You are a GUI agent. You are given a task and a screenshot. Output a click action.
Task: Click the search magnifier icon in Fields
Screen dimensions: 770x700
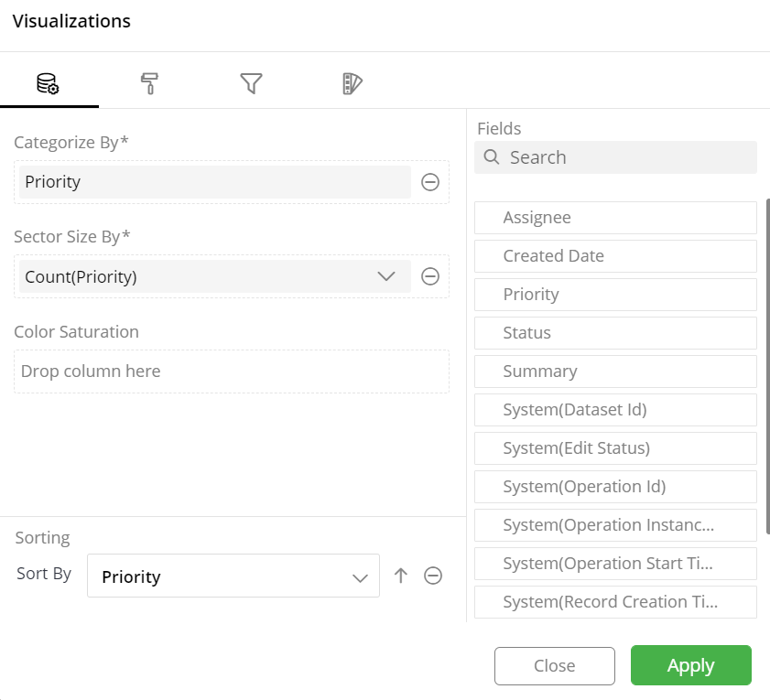(491, 157)
